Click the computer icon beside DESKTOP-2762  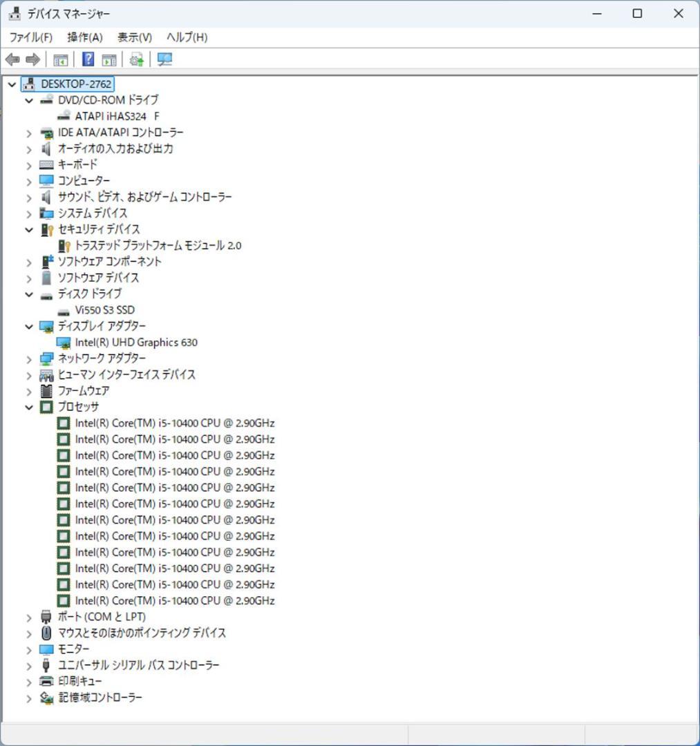coord(28,84)
